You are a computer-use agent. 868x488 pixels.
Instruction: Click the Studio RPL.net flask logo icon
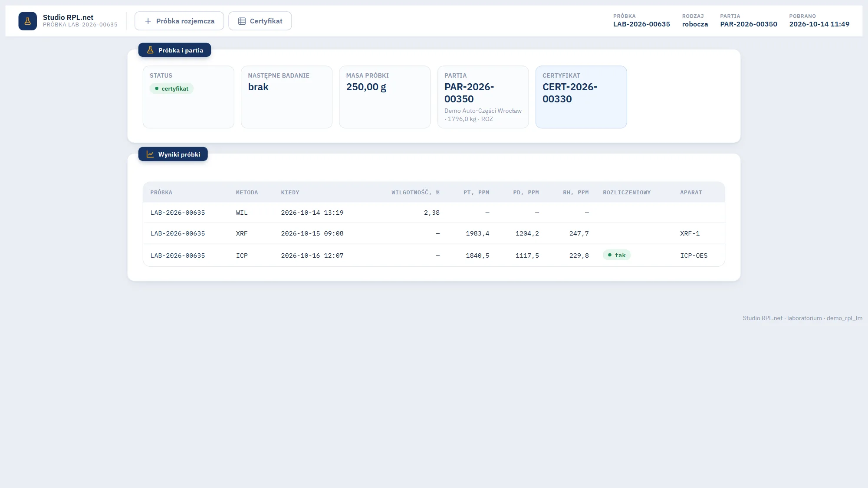[27, 21]
